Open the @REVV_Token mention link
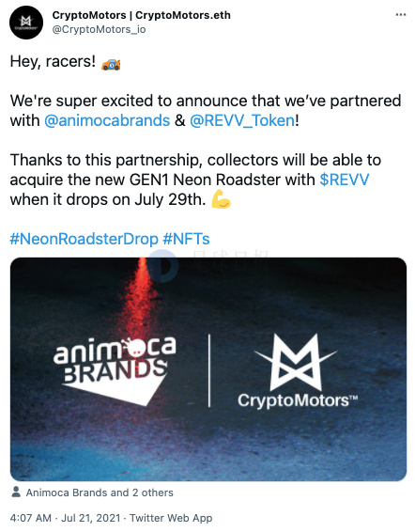 click(242, 120)
